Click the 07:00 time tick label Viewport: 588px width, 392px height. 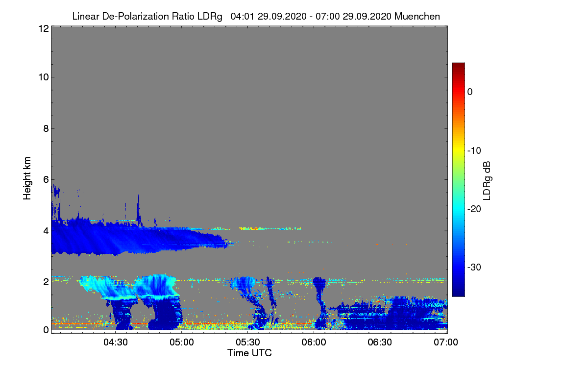point(447,342)
